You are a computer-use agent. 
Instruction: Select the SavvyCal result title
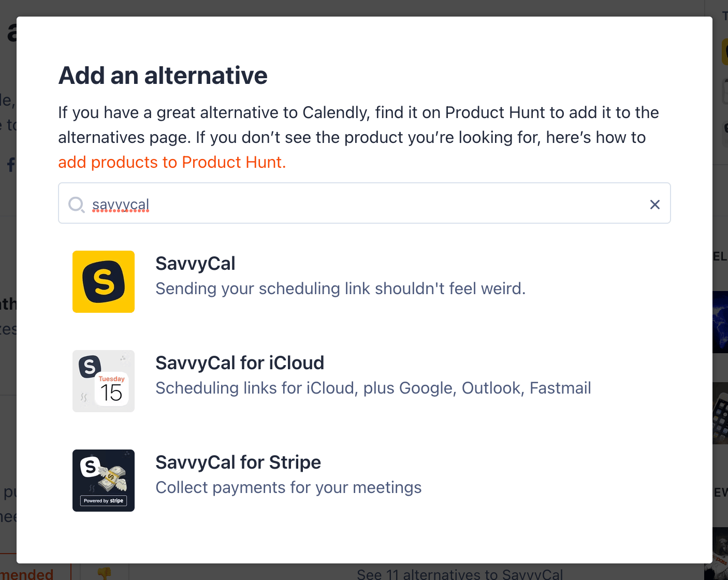tap(195, 264)
